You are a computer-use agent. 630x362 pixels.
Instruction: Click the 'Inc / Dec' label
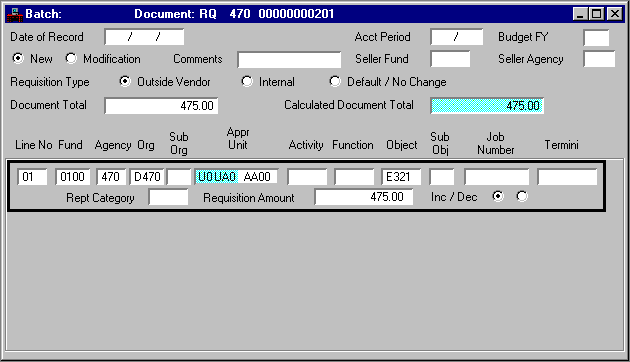pos(454,197)
